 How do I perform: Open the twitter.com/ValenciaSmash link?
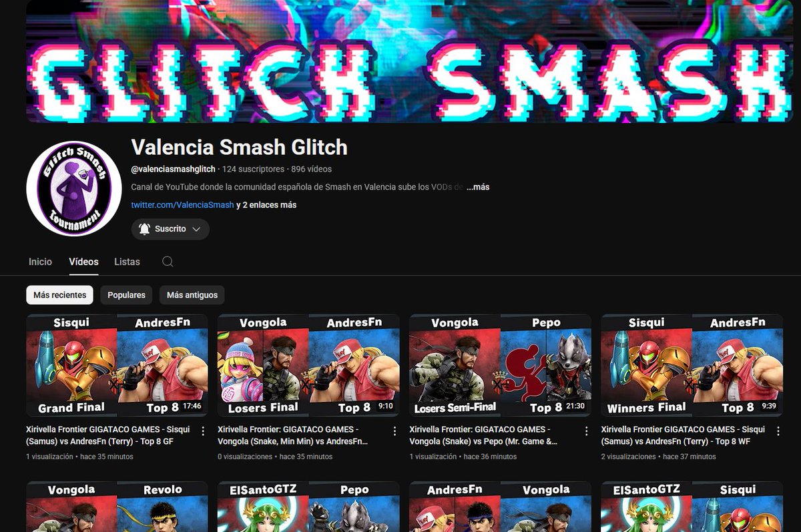(182, 205)
